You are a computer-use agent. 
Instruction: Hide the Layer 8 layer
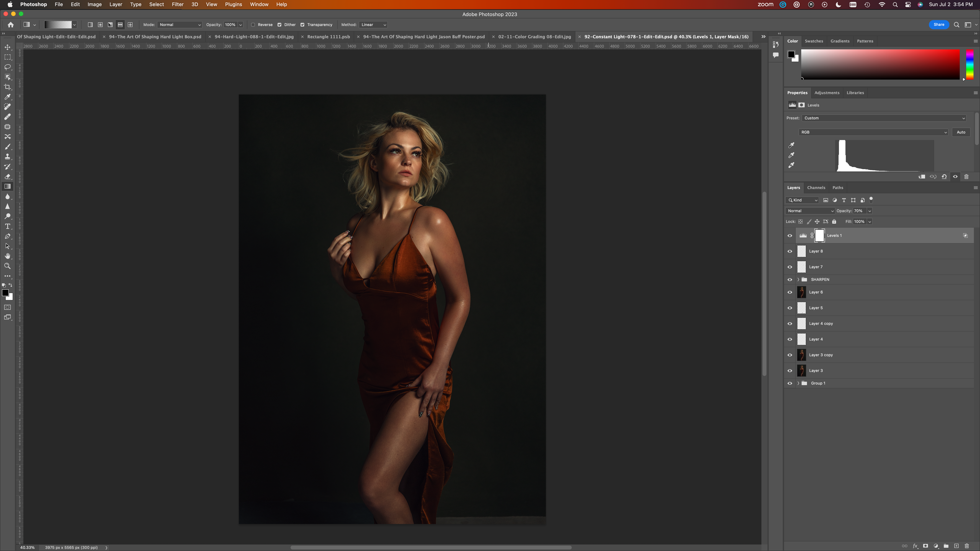click(x=790, y=251)
